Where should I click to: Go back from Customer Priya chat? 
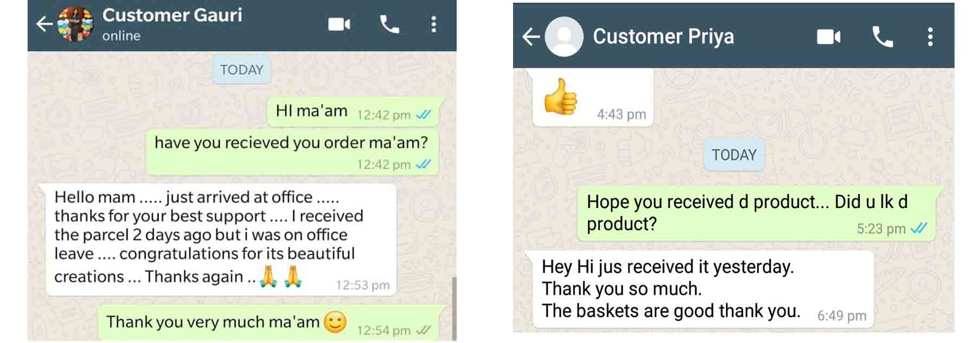531,37
